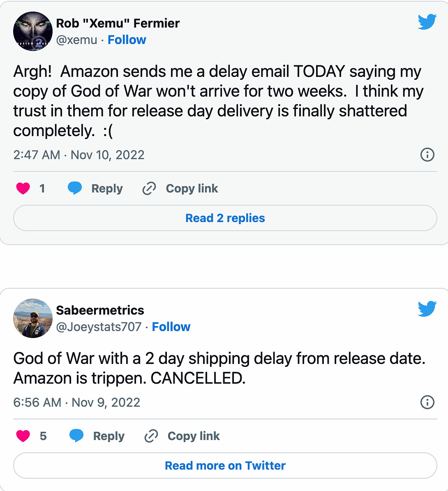
Task: Open info icon on Xemu's tweet
Action: click(427, 155)
